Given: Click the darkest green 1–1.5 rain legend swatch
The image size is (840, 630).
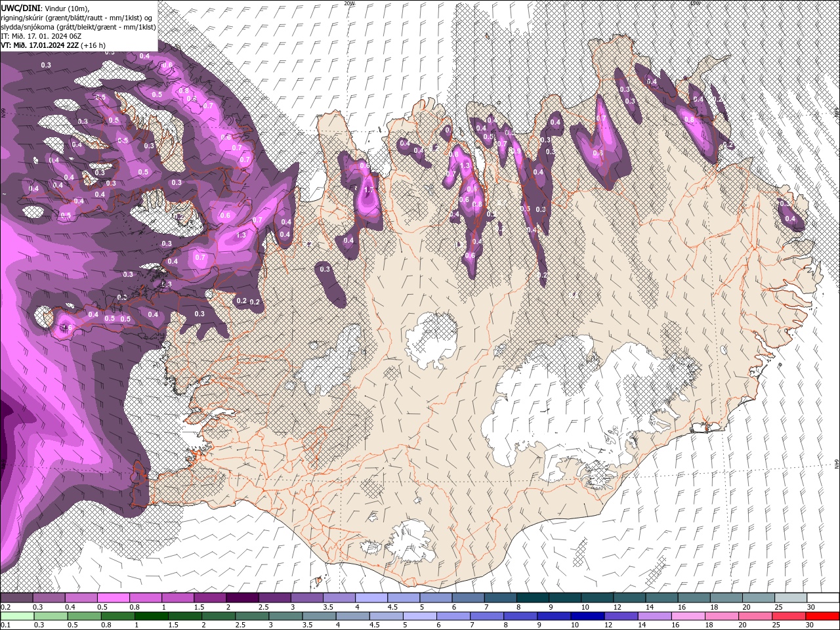Looking at the screenshot, I should pyautogui.click(x=152, y=616).
